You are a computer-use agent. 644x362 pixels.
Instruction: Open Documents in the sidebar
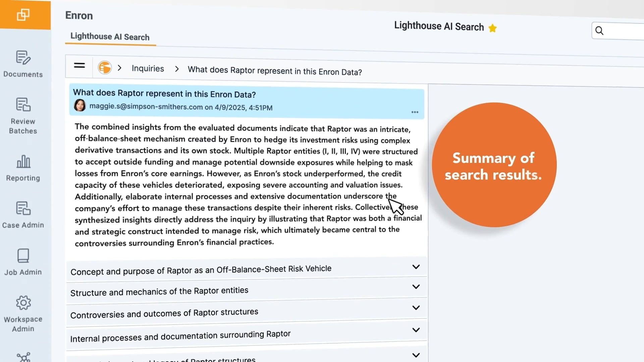pyautogui.click(x=23, y=64)
